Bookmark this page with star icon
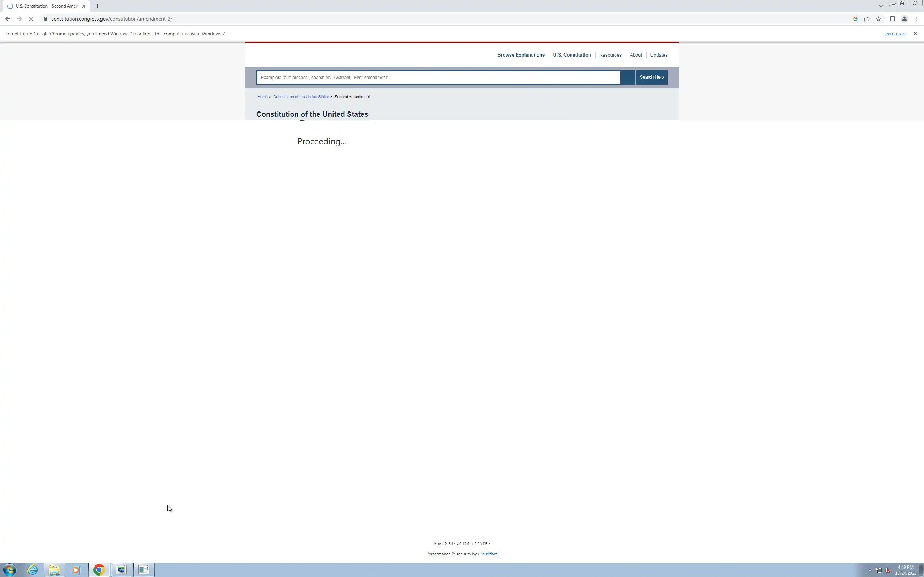Viewport: 924px width, 577px height. pyautogui.click(x=879, y=19)
